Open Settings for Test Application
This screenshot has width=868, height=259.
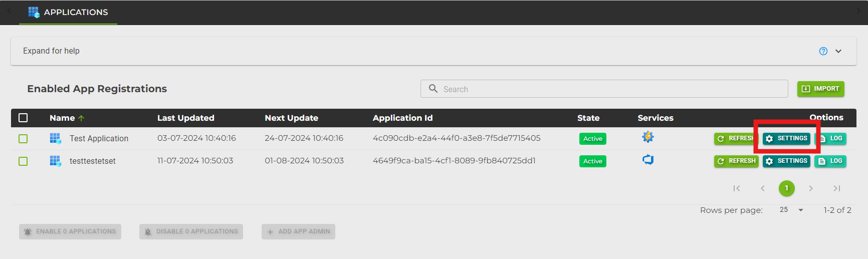(x=786, y=139)
